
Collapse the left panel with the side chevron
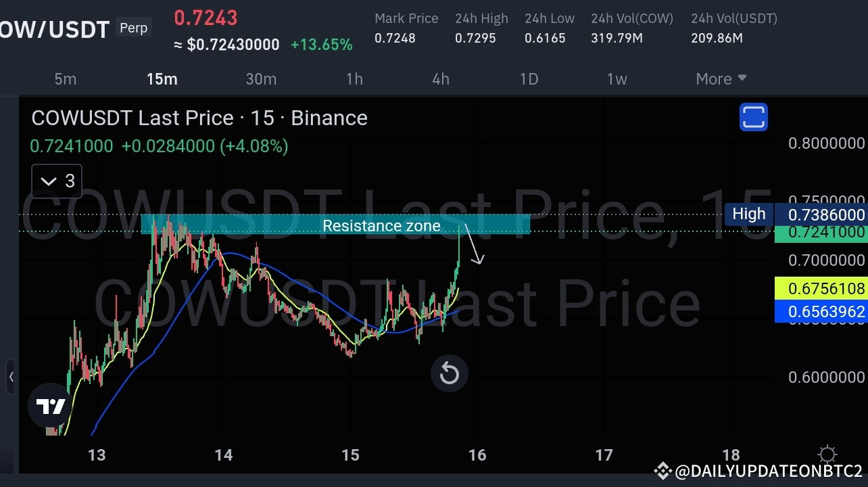tap(11, 377)
